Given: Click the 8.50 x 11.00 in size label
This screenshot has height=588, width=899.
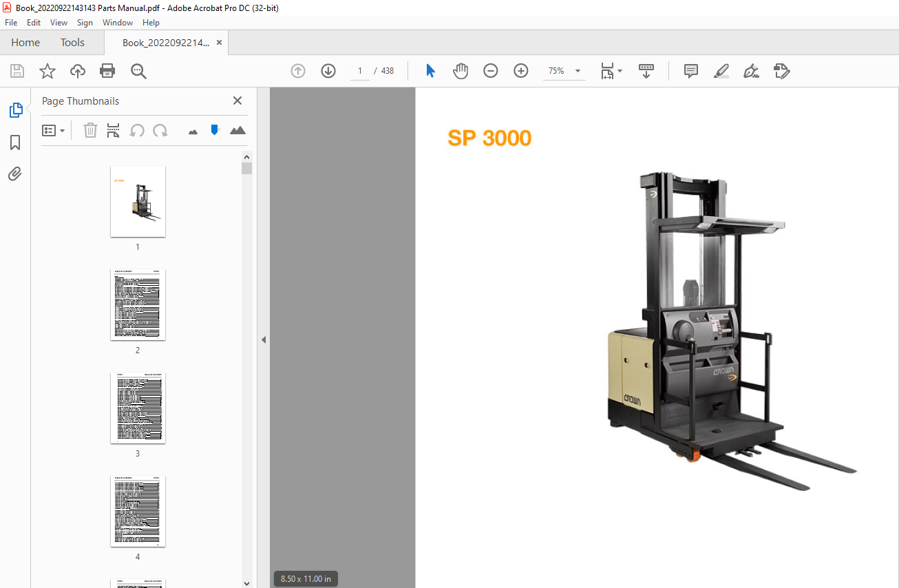Looking at the screenshot, I should (306, 579).
